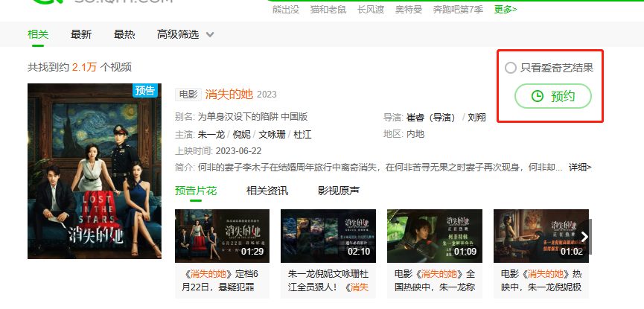
Task: Enable 只看爱奇艺结果 radio option
Action: pyautogui.click(x=510, y=68)
